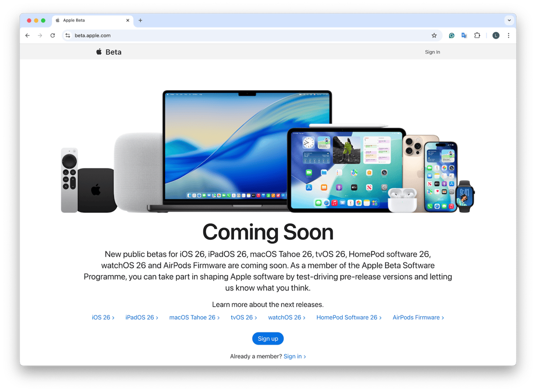Open the Chrome profile avatar

[x=496, y=36]
